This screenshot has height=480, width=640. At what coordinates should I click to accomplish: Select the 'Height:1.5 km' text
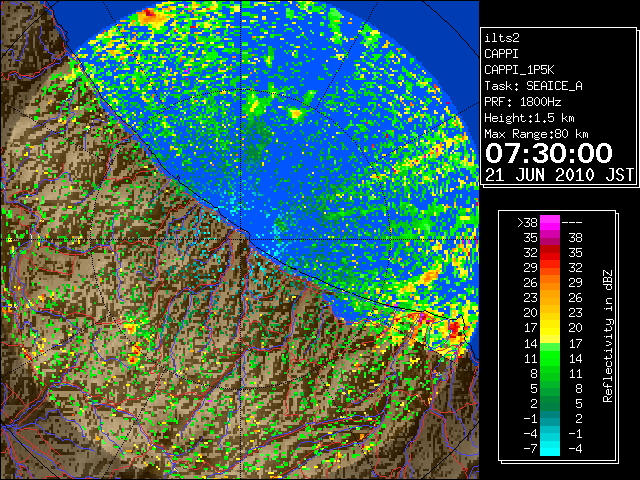(529, 118)
